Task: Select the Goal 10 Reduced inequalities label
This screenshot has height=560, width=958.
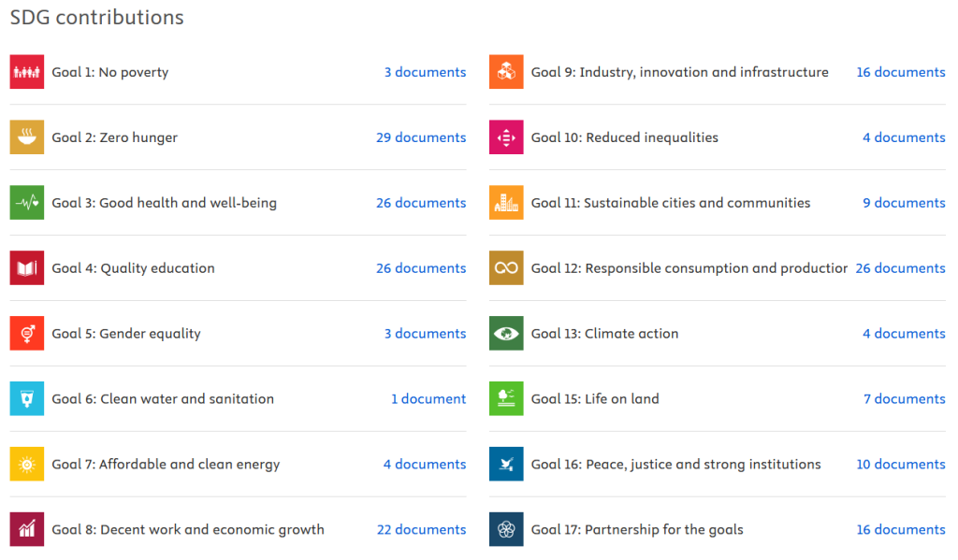Action: pos(624,137)
